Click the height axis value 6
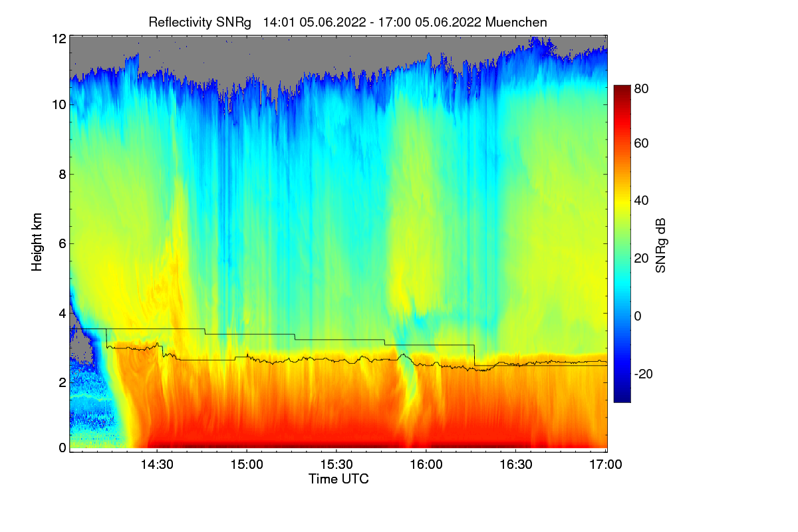The width and height of the screenshot is (798, 532). click(x=63, y=243)
